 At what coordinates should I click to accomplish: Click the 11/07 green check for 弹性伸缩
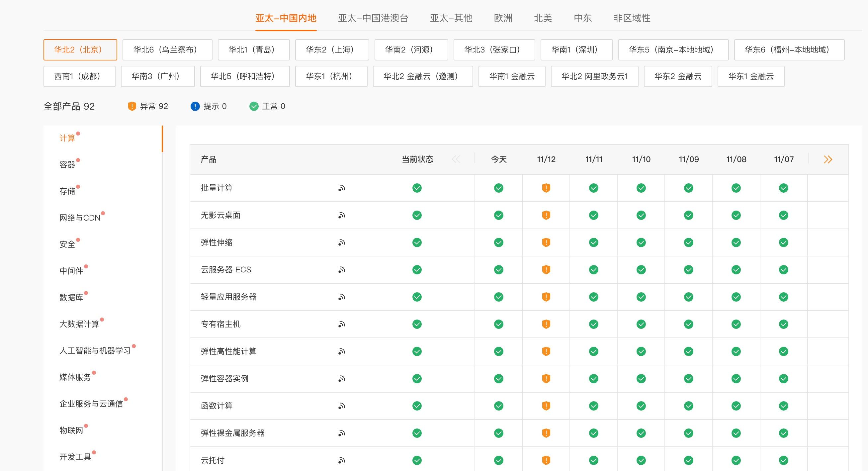pyautogui.click(x=784, y=242)
